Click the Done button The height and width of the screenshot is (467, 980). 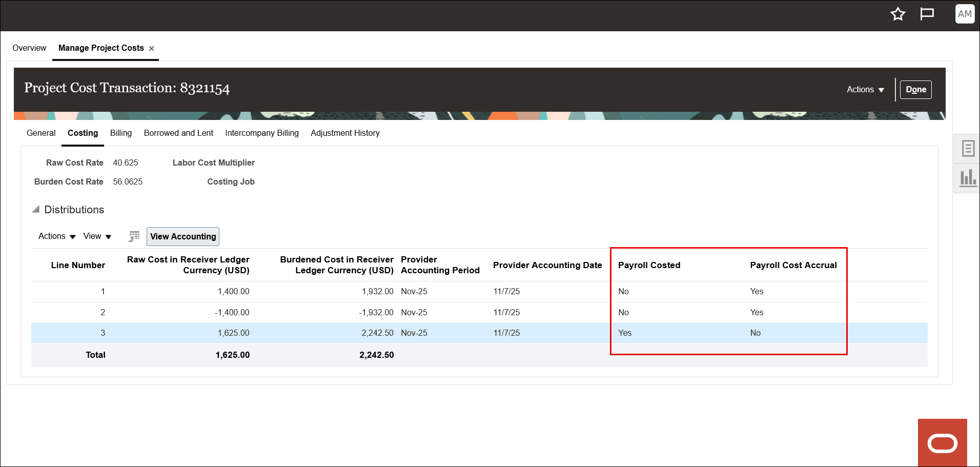coord(915,89)
